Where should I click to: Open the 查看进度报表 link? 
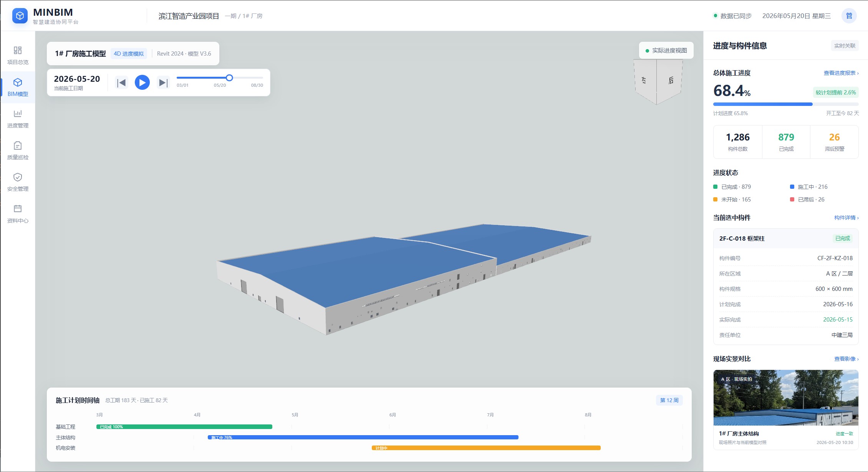(x=841, y=73)
